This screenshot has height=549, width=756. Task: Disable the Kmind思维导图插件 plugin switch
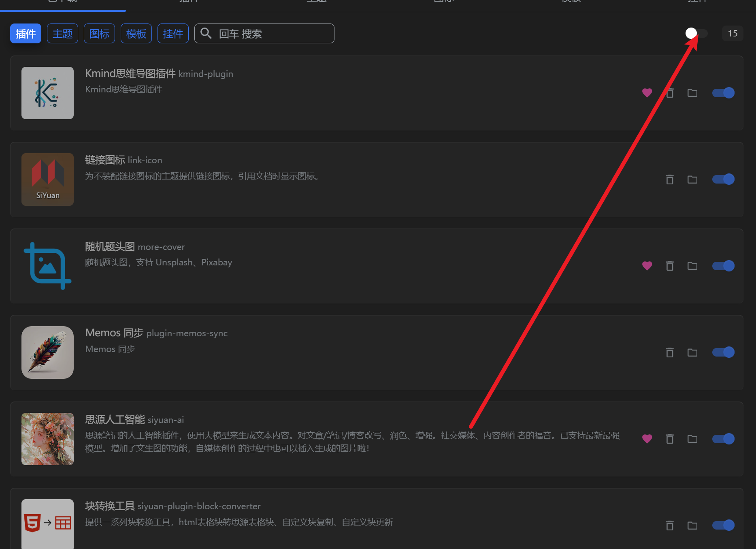click(x=723, y=93)
